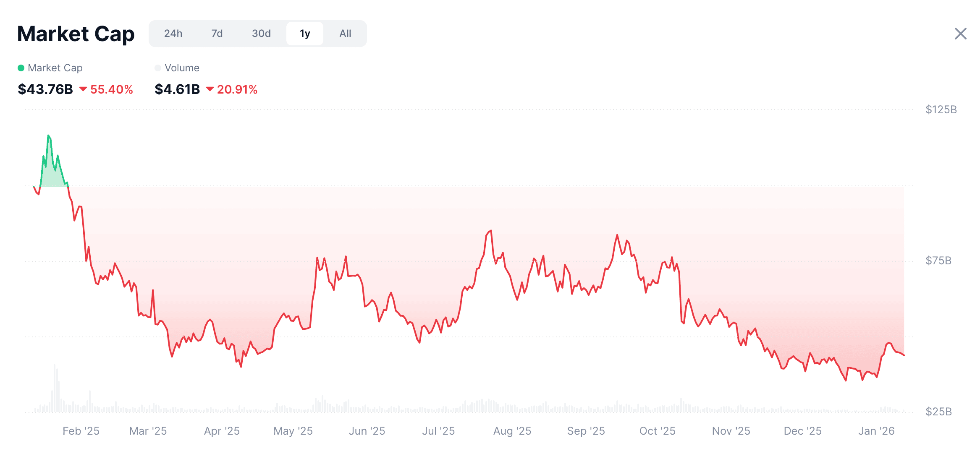Click the Jan '26 axis label
The height and width of the screenshot is (459, 980).
(x=876, y=431)
